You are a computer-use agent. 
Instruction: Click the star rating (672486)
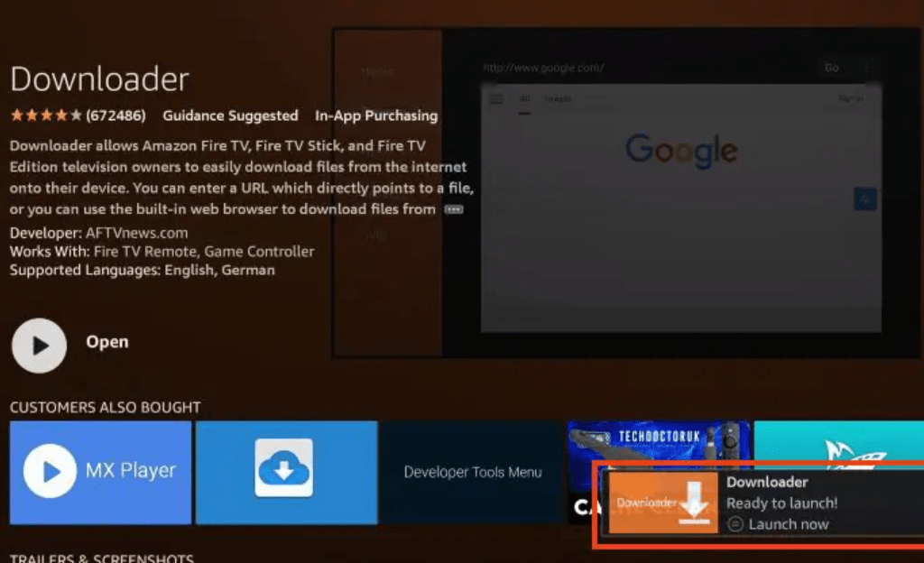(78, 115)
